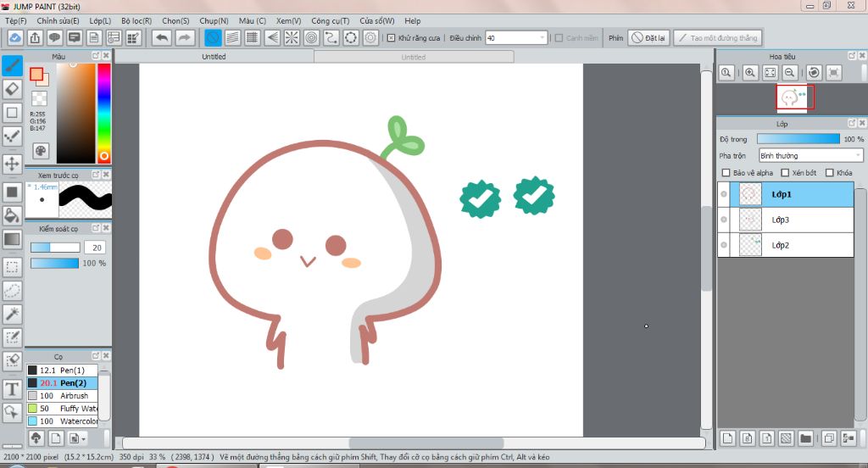This screenshot has width=868, height=468.
Task: Select the Move tool
Action: [x=12, y=164]
